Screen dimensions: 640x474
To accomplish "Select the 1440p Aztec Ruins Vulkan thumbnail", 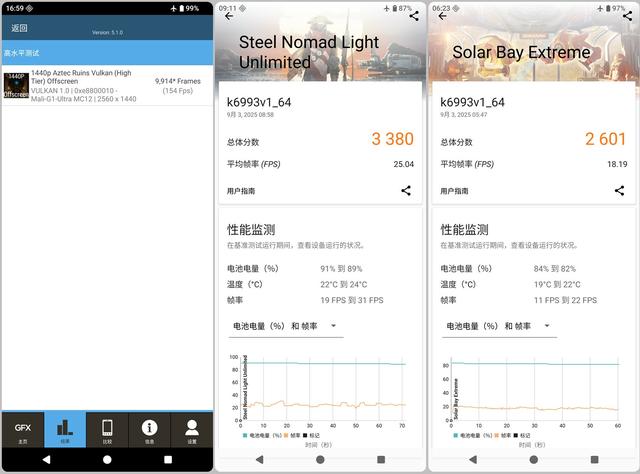I will point(16,85).
